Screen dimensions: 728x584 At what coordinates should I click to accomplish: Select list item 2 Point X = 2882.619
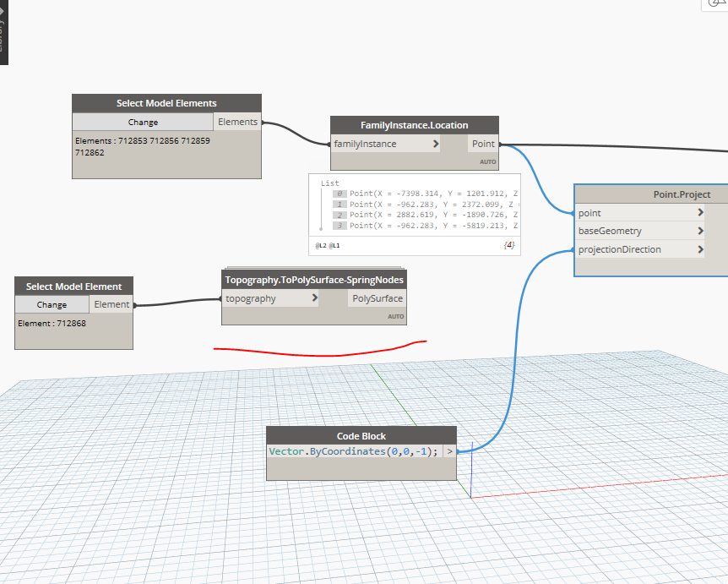tap(426, 215)
